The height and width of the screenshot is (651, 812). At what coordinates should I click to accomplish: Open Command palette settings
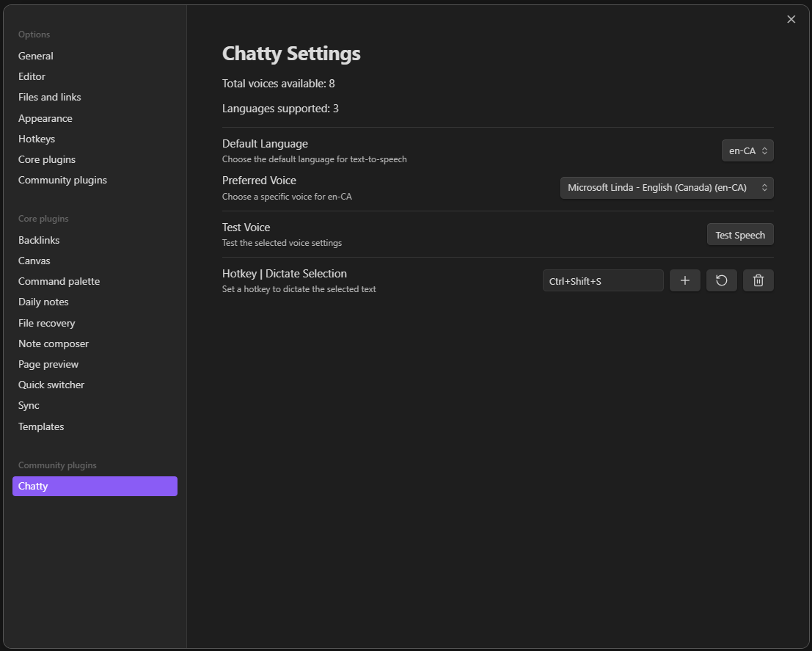tap(95, 281)
